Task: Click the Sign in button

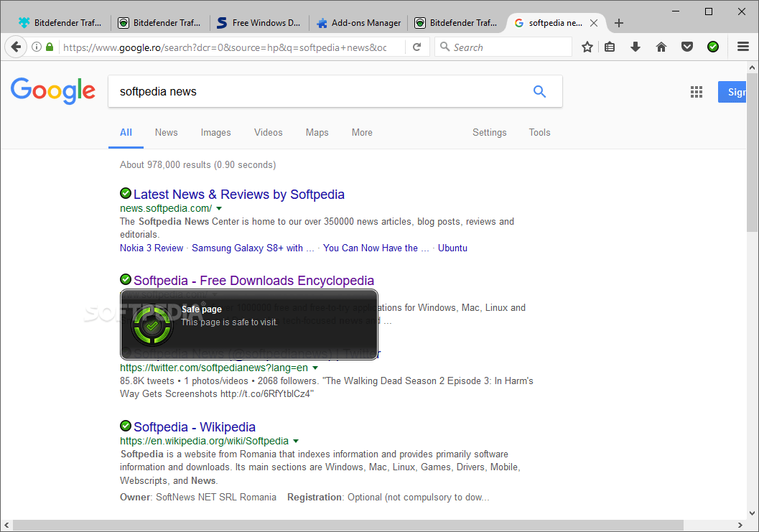Action: tap(735, 92)
